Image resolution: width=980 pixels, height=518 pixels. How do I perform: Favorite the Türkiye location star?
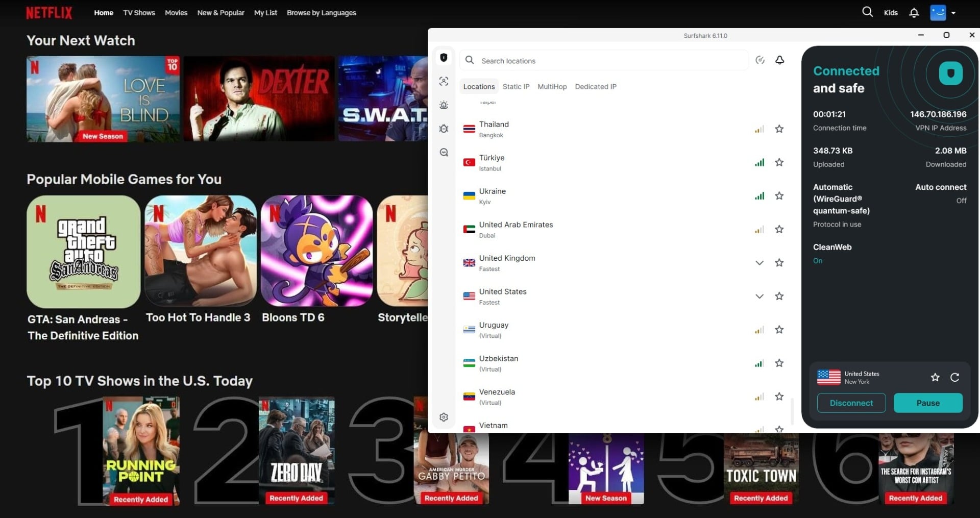[x=779, y=162]
